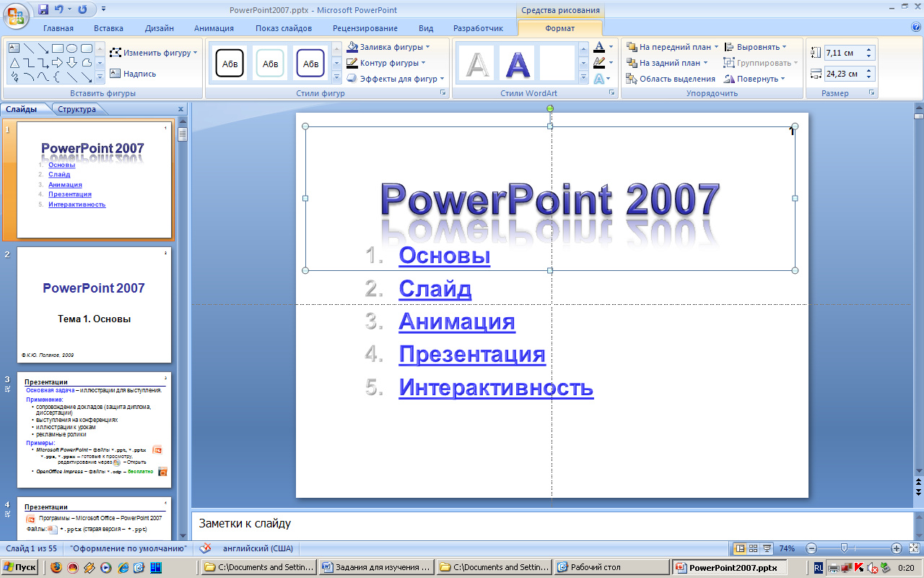Switch to the Вставка ribbon tab
Screen dimensions: 924x578
(108, 28)
